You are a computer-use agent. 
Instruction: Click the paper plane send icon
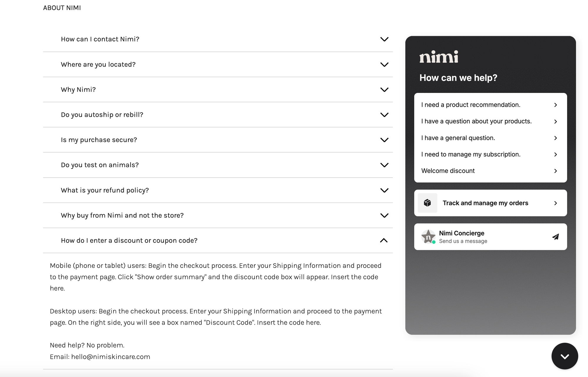click(x=555, y=237)
